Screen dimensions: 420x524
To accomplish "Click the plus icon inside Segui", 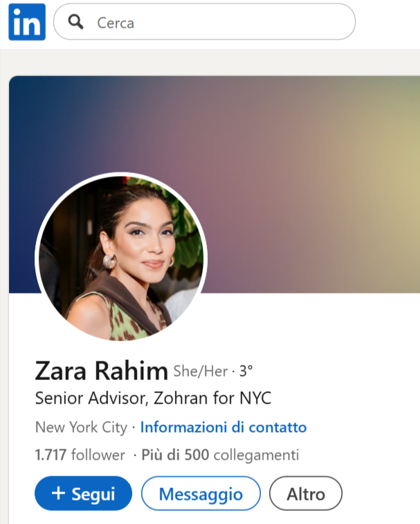I will pos(59,494).
